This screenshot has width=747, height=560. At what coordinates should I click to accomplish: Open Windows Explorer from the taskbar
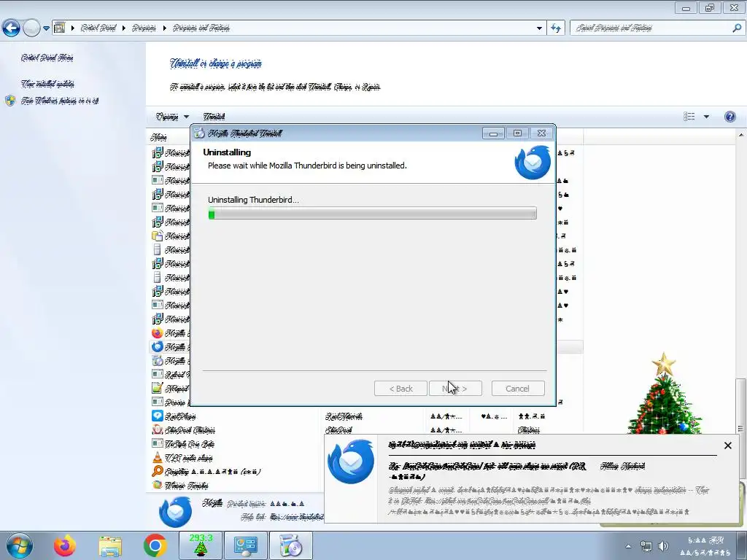(x=110, y=545)
